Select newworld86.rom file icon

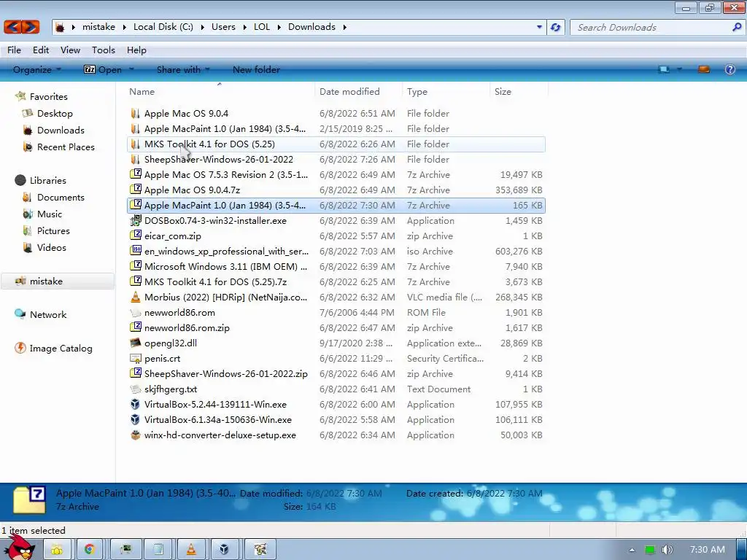point(136,312)
